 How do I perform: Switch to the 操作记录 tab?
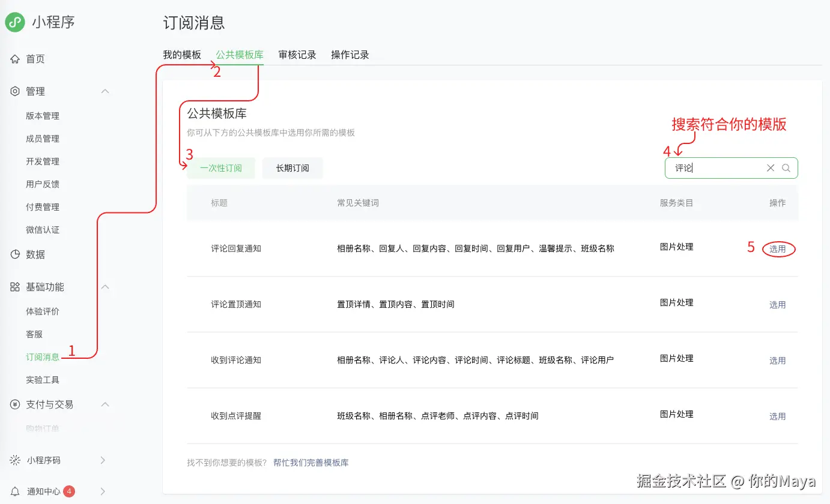click(350, 55)
